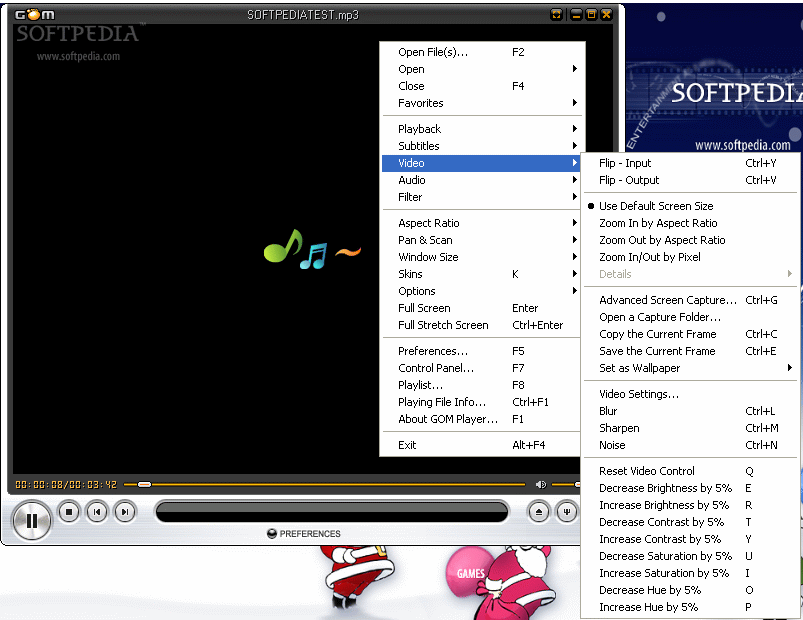Viewport: 803px width, 620px height.
Task: Expand the Favorites submenu
Action: pos(481,102)
